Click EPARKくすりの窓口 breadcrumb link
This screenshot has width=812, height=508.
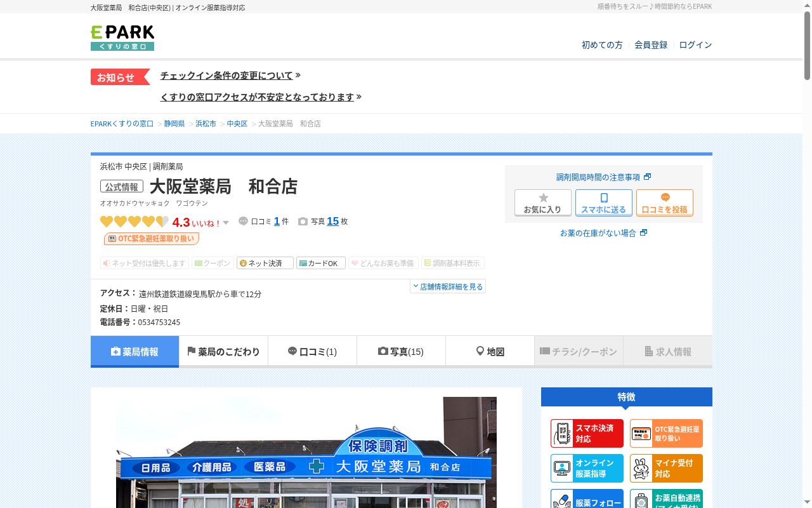pos(122,123)
